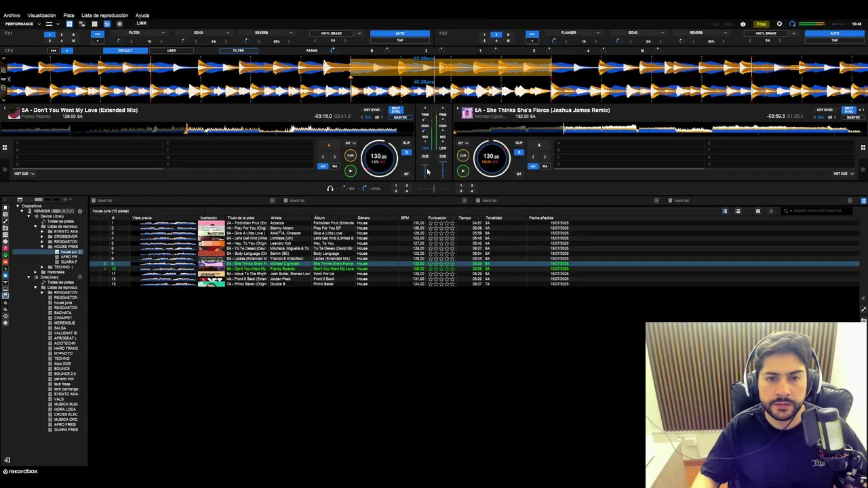This screenshot has width=868, height=488.
Task: Hit the CUE button on left deck
Action: click(x=351, y=156)
